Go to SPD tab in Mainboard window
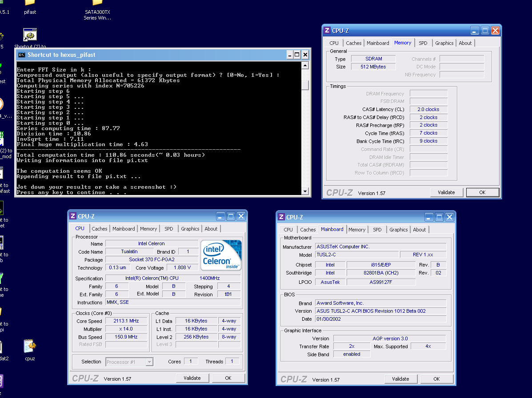Viewport: 532px width, 398px height. tap(377, 230)
